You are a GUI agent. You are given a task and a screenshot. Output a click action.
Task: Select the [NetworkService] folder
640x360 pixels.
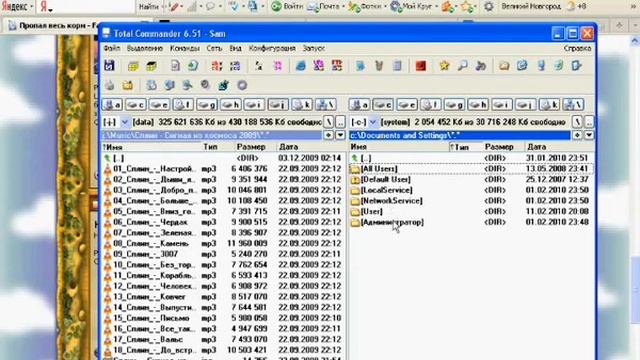(471, 200)
